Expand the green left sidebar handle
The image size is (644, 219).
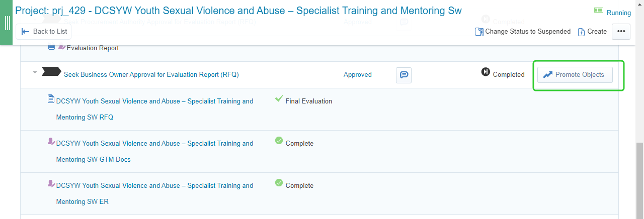[x=7, y=23]
